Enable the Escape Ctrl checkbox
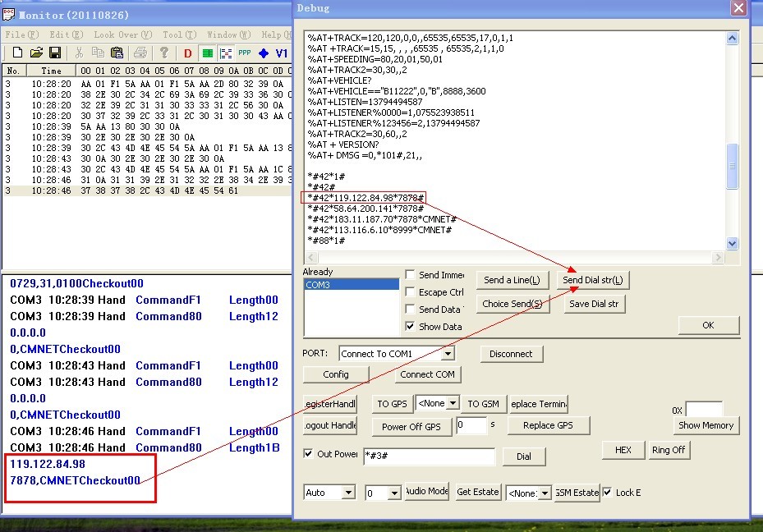763x532 pixels. coord(410,291)
